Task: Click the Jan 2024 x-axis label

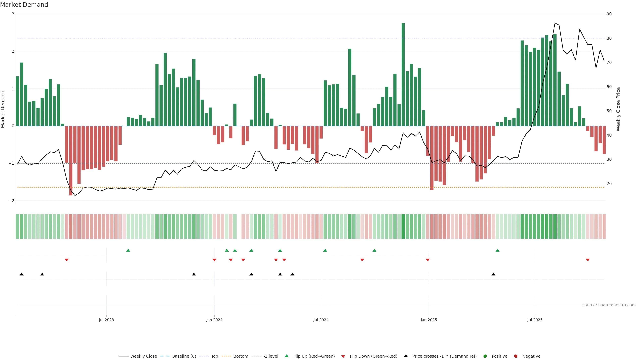Action: [214, 320]
